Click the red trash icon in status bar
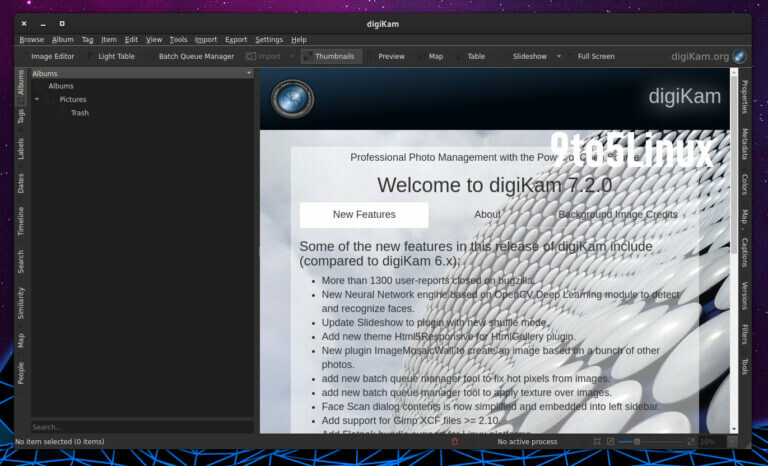The image size is (768, 466). pyautogui.click(x=455, y=441)
